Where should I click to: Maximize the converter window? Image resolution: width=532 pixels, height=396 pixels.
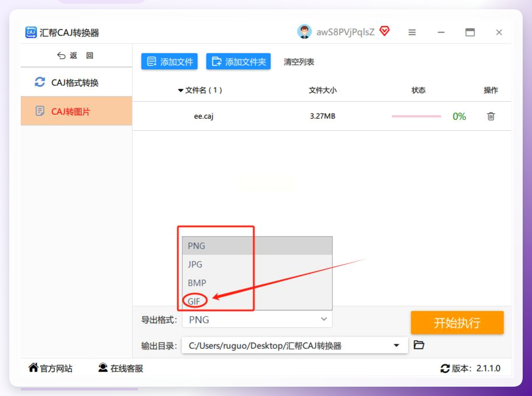(x=470, y=32)
